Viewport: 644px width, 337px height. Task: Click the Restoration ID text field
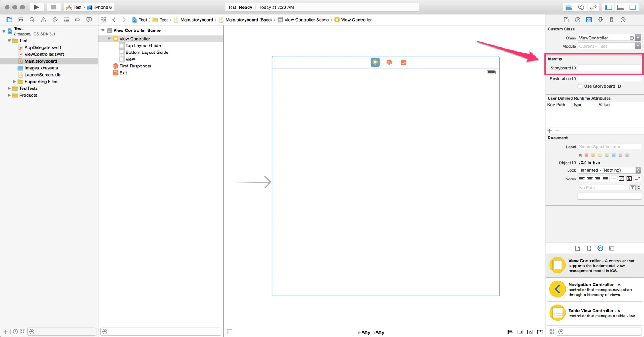[x=609, y=78]
